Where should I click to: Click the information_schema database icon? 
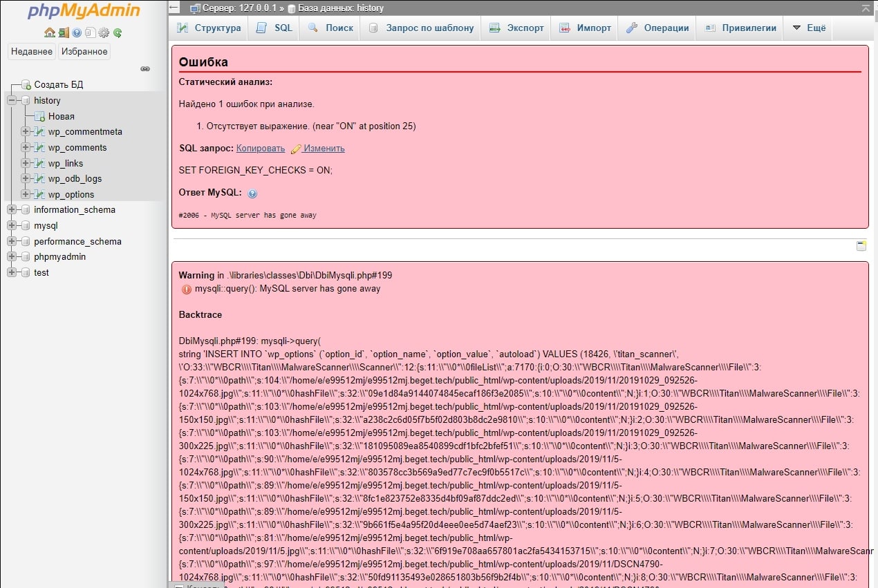click(x=26, y=209)
